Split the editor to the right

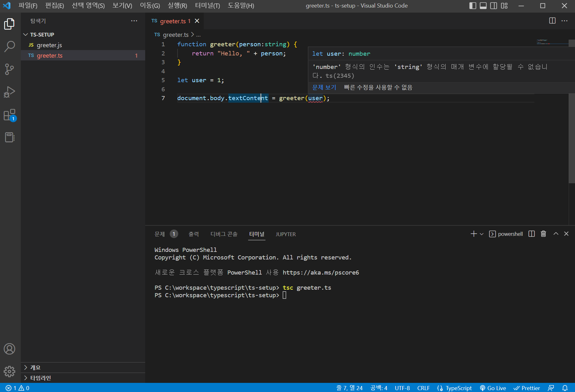click(x=552, y=21)
